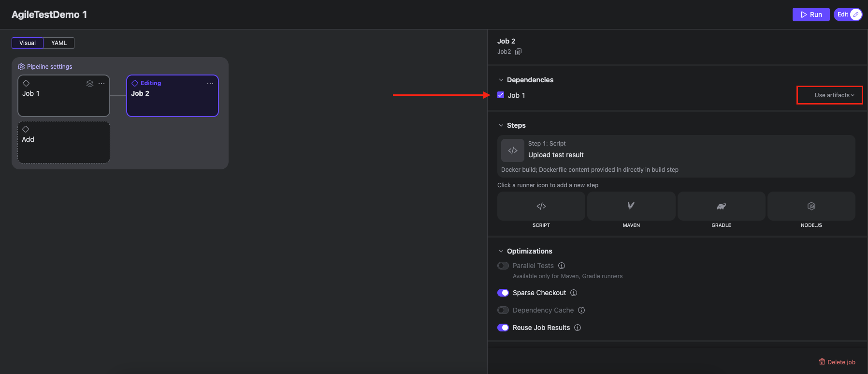Click the Delete job link

(x=837, y=362)
